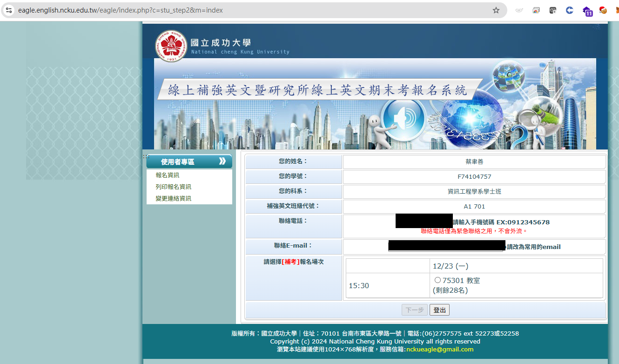Open 列印報名資訊 in the sidebar
The image size is (619, 364).
(173, 187)
